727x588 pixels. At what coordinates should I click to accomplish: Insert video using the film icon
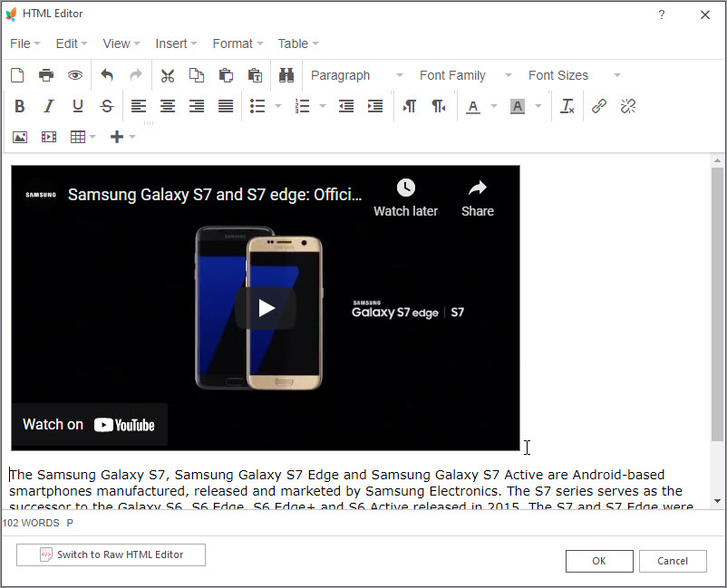[x=49, y=137]
